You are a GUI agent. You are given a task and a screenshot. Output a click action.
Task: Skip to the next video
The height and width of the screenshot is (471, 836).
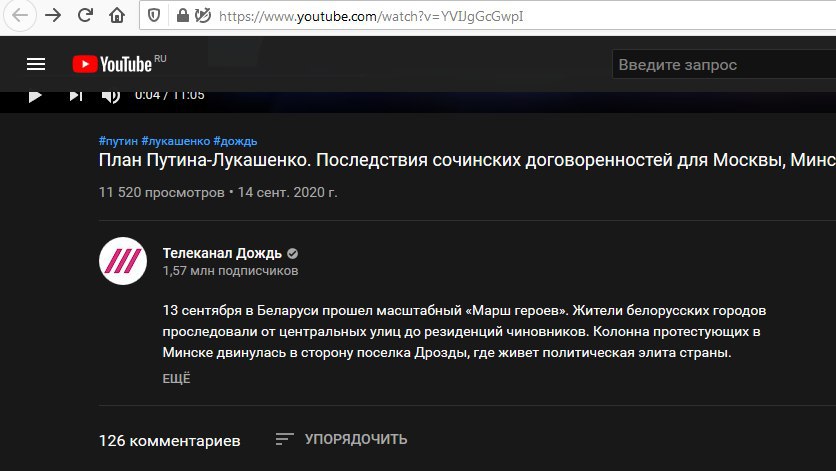pyautogui.click(x=76, y=96)
